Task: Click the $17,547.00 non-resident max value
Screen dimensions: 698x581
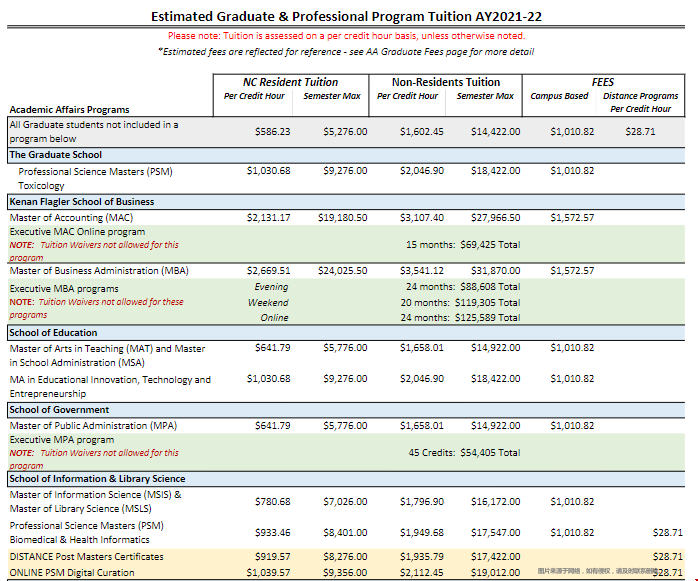Action: tap(495, 532)
